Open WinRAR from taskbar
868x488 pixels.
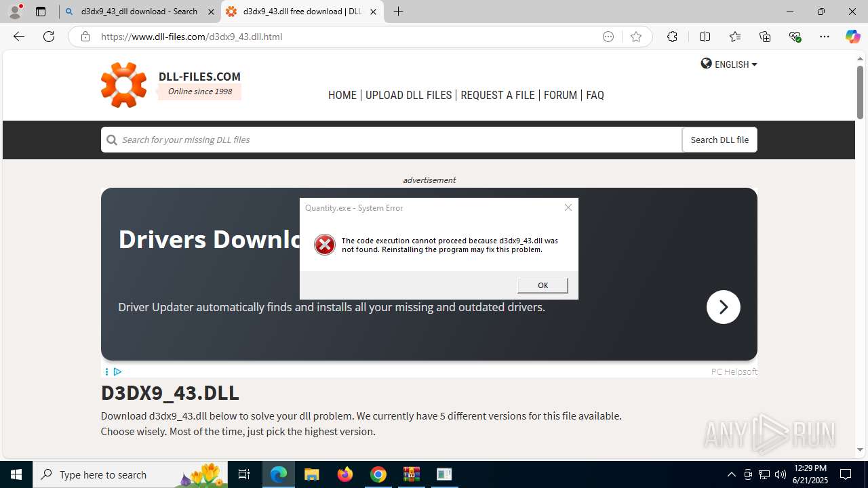click(412, 474)
